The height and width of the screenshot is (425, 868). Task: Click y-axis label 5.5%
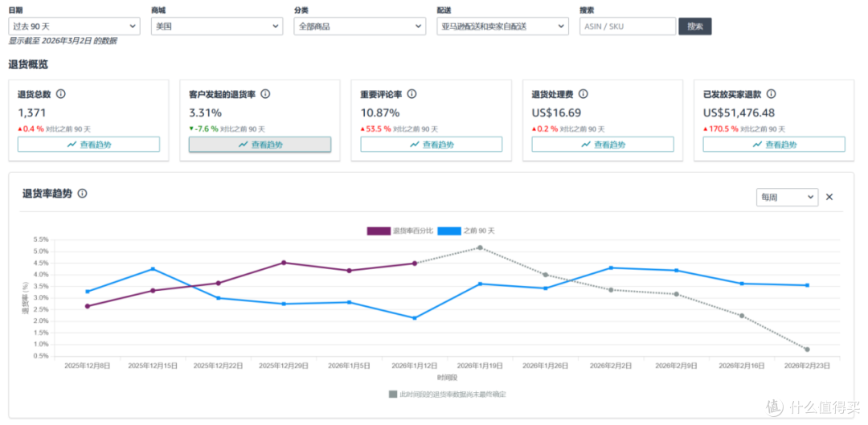[x=42, y=239]
